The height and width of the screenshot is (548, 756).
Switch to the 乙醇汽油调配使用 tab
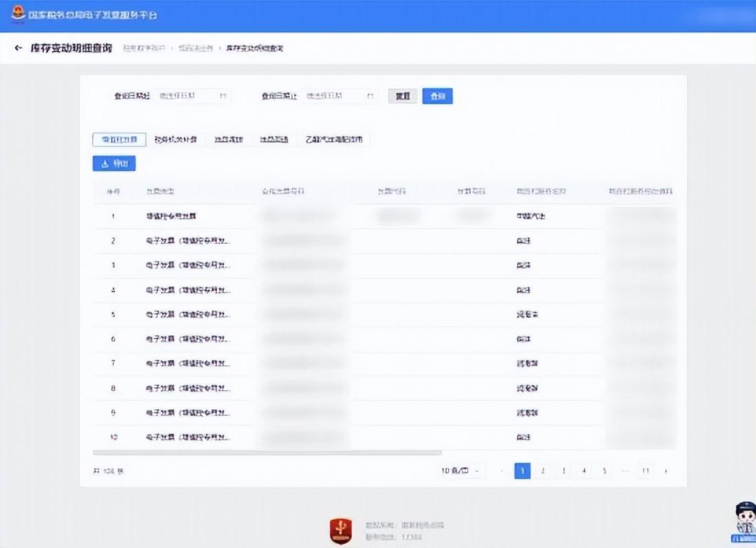(333, 139)
